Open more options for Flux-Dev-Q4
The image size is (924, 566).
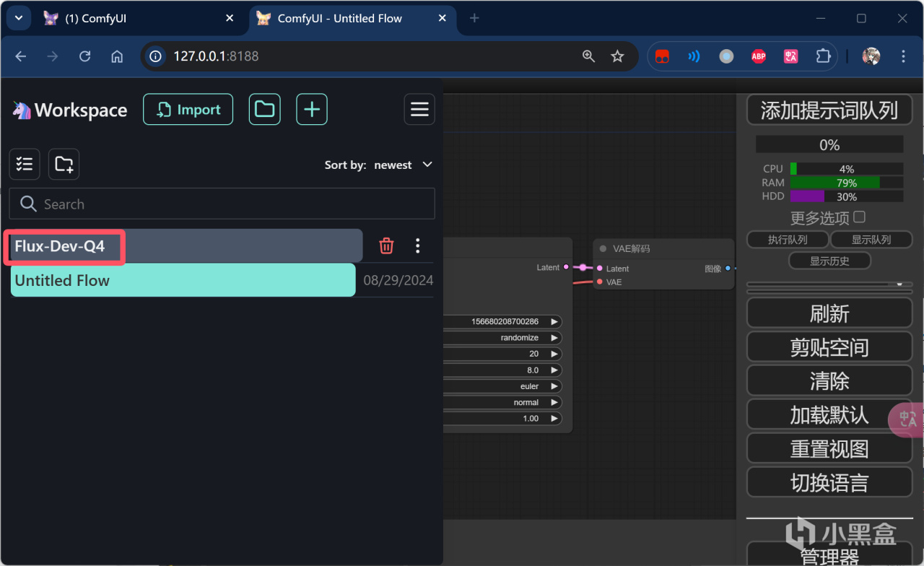pyautogui.click(x=418, y=246)
